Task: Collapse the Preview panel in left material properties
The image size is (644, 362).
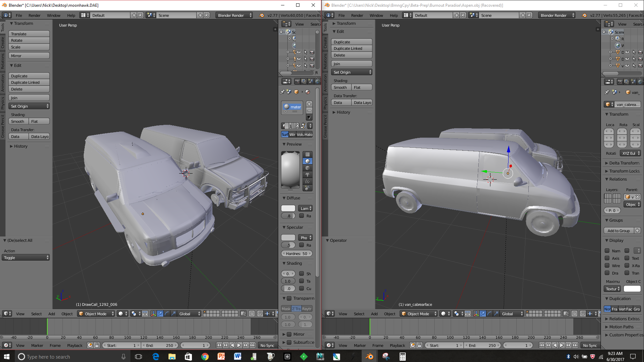Action: pos(294,144)
